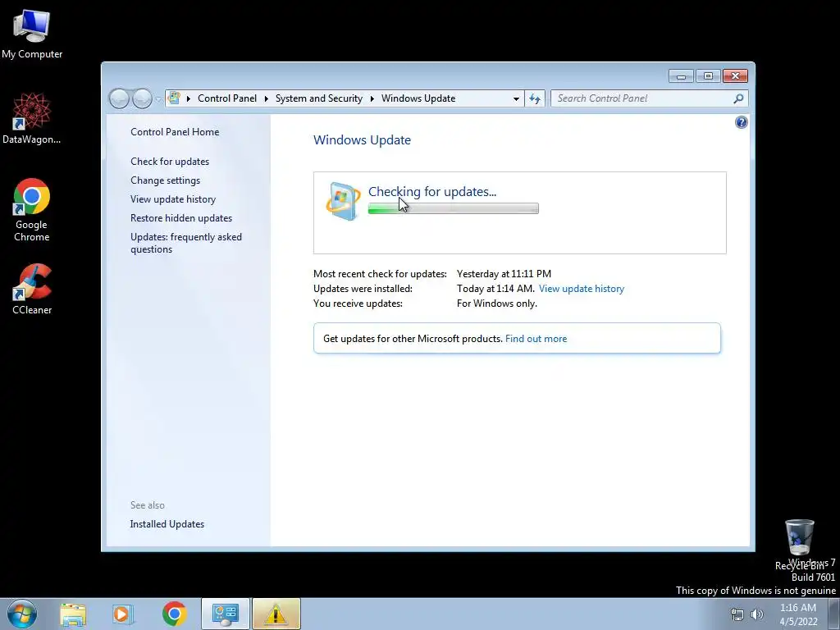Click Check for updates in sidebar
The height and width of the screenshot is (630, 840).
170,162
